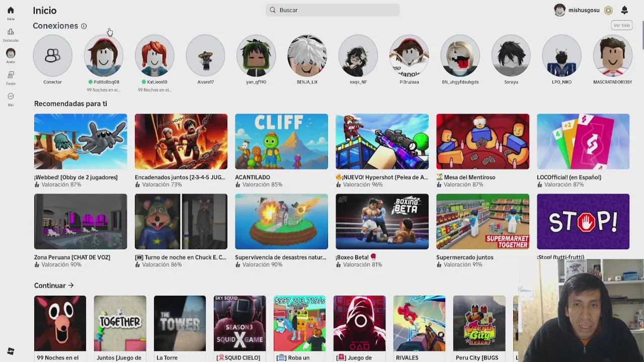The image size is (644, 362).
Task: Open Alvaro17 friend avatar
Action: pyautogui.click(x=205, y=55)
